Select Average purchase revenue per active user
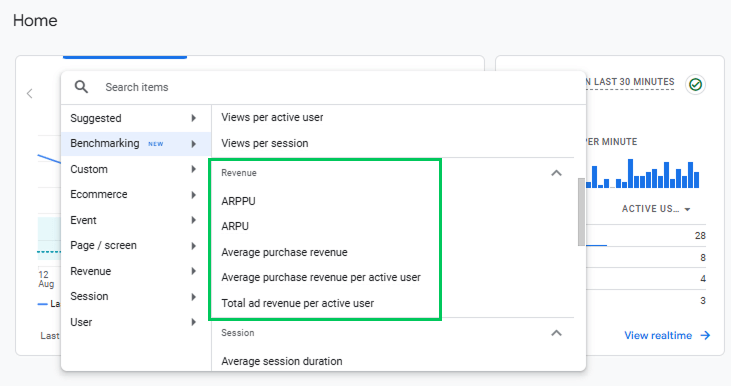Image resolution: width=731 pixels, height=386 pixels. pyautogui.click(x=321, y=277)
